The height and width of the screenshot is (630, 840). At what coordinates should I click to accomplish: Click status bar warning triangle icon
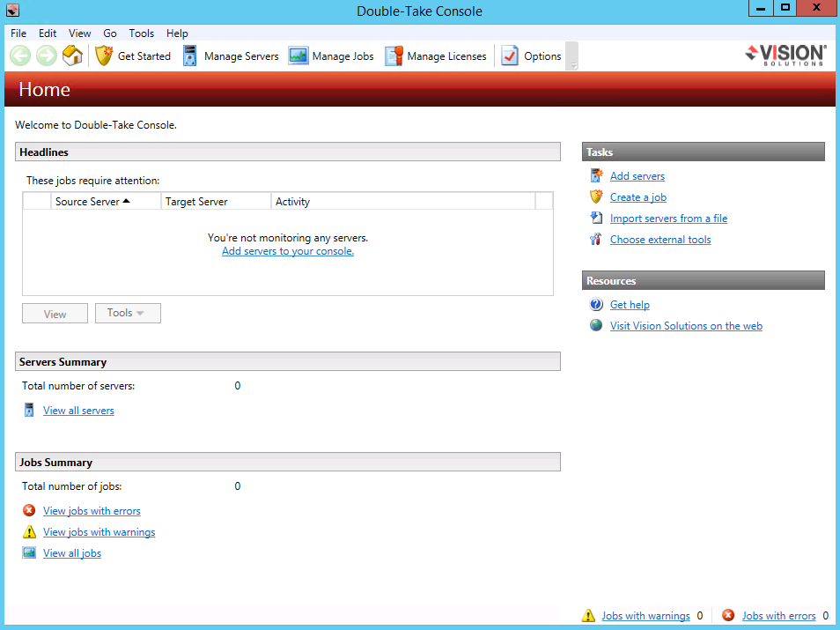[588, 616]
